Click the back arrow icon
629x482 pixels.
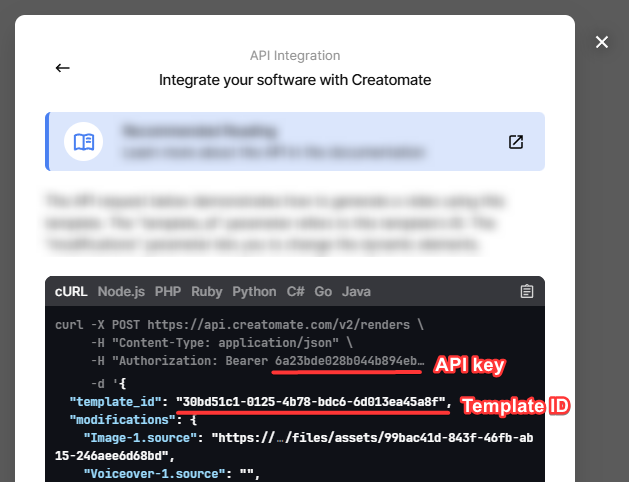click(x=62, y=68)
